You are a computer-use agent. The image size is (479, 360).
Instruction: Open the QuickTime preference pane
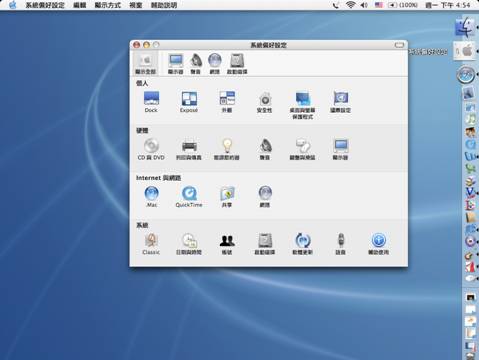[189, 196]
